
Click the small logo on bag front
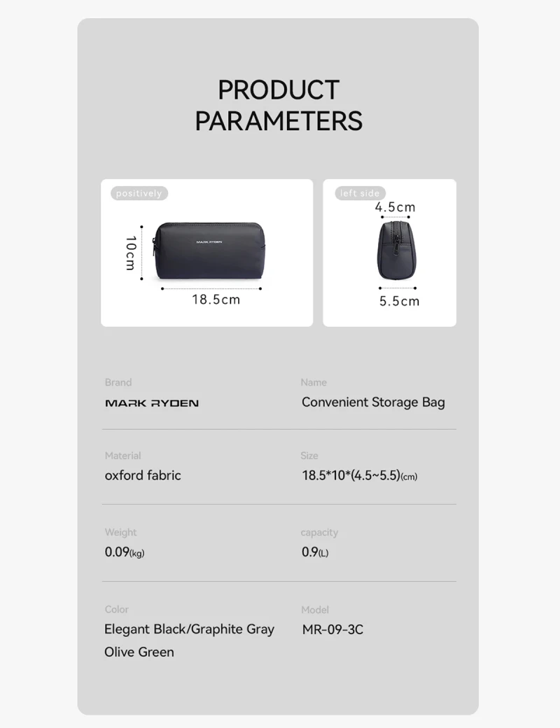tap(209, 242)
